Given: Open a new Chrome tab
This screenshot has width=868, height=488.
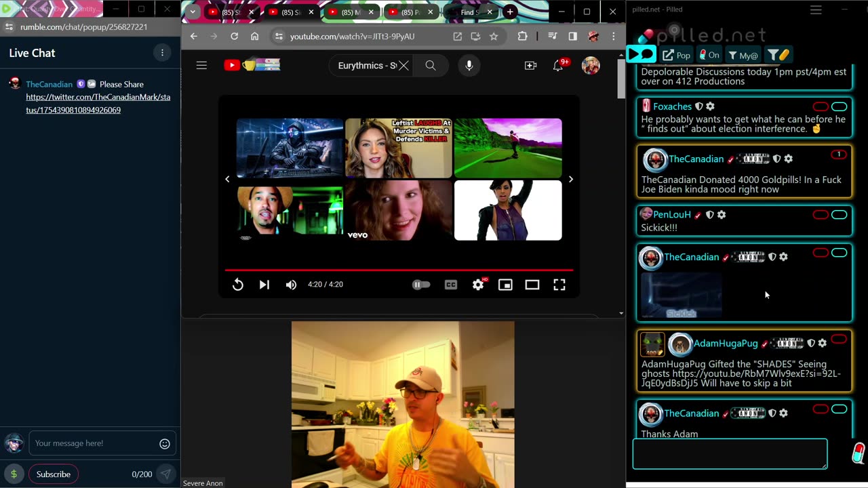Looking at the screenshot, I should (x=510, y=12).
